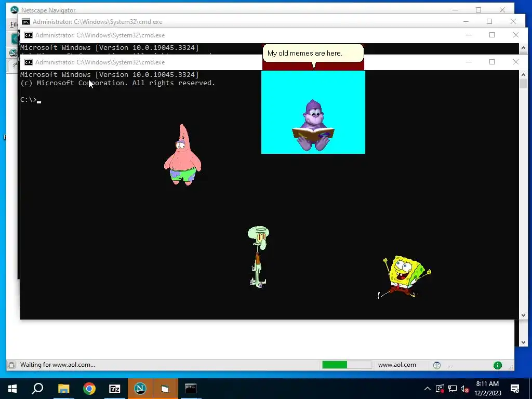Click the 'My old memes are here.' speech bubble
Screen dimensions: 532x399
point(313,54)
